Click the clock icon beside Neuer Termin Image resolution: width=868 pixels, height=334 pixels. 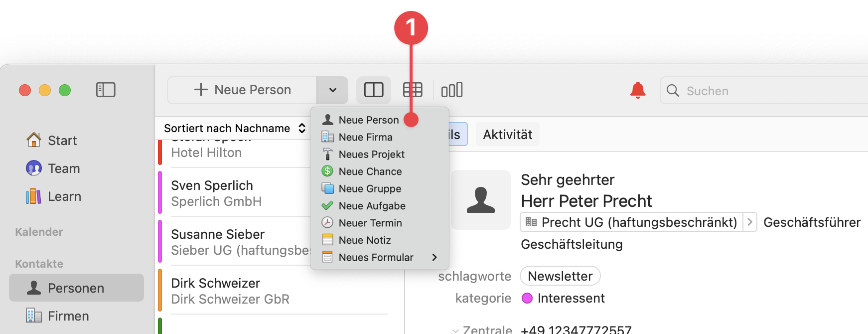tap(327, 222)
